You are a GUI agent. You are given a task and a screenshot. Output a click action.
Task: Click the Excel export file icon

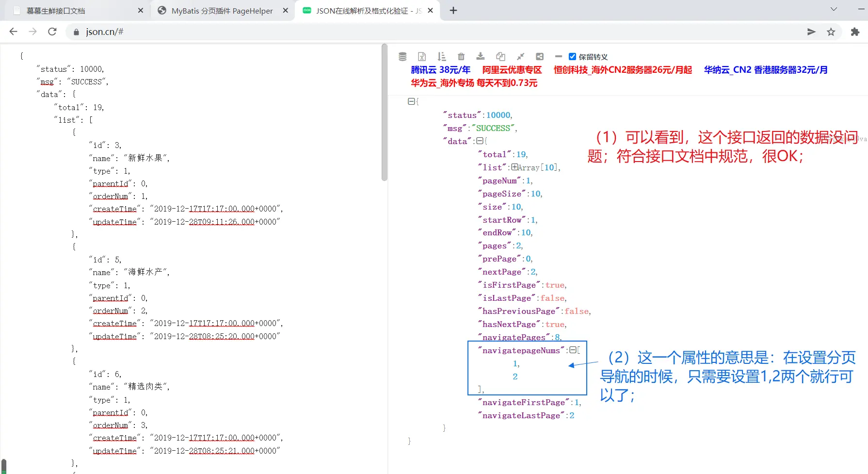[x=422, y=57]
